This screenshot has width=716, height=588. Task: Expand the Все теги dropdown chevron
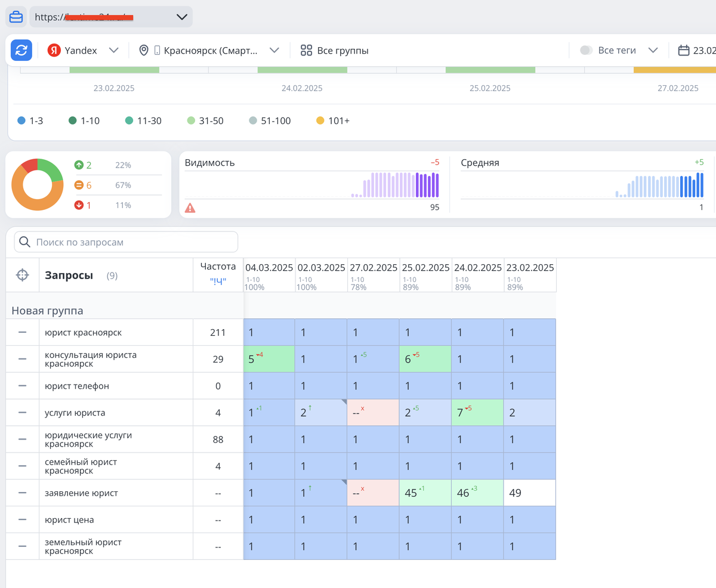(653, 51)
